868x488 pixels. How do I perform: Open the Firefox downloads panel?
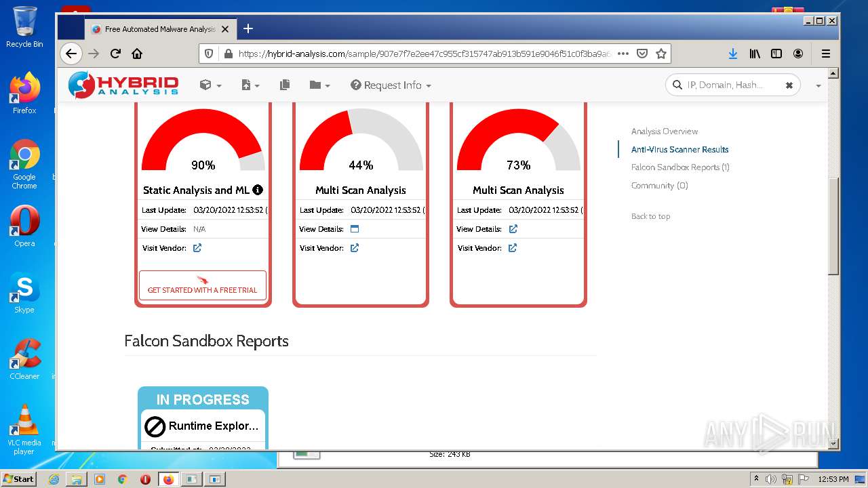tap(733, 54)
